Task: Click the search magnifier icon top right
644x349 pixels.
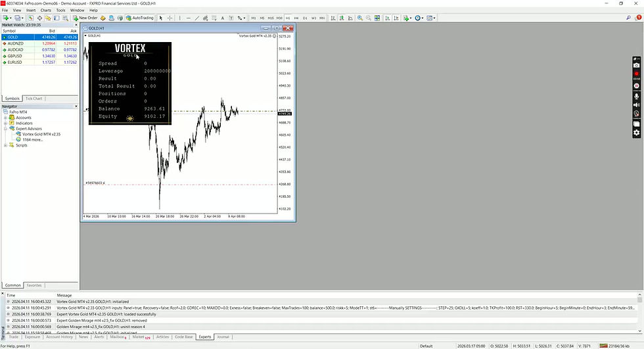Action: [x=628, y=18]
